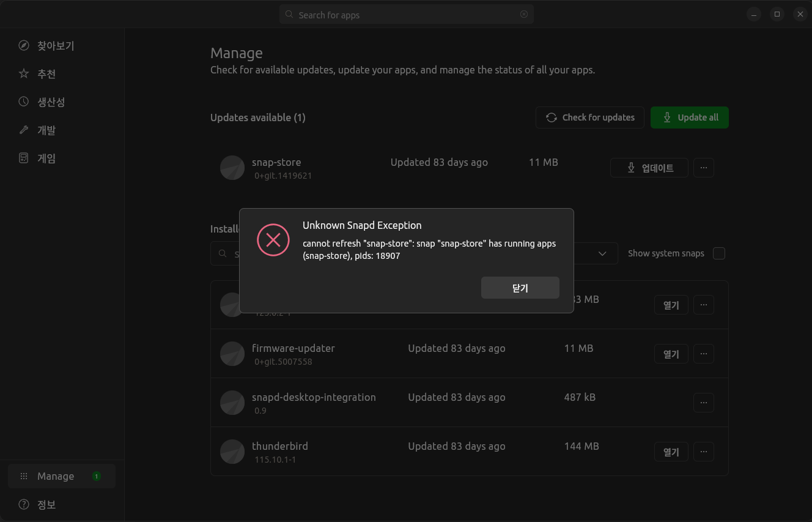The width and height of the screenshot is (812, 522).
Task: Click the gamepad icon beside 게임
Action: (x=24, y=158)
